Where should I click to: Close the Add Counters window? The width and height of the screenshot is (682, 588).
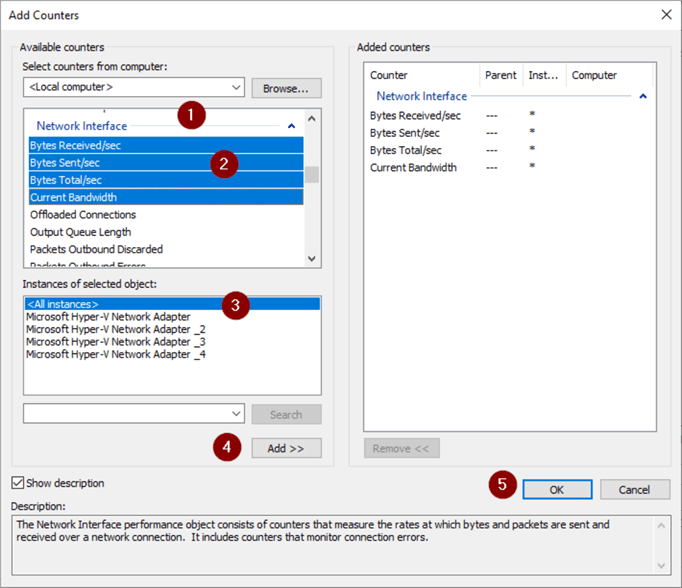(x=666, y=15)
